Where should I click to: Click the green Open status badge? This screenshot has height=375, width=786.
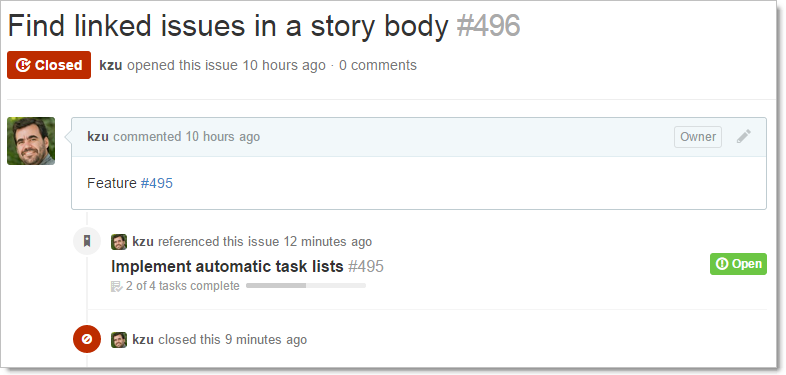pos(738,264)
